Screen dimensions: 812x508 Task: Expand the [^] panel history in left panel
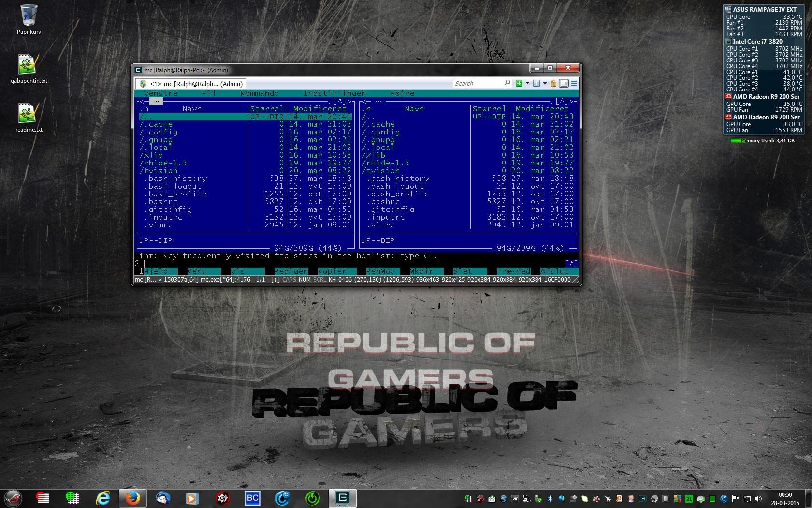[x=340, y=101]
